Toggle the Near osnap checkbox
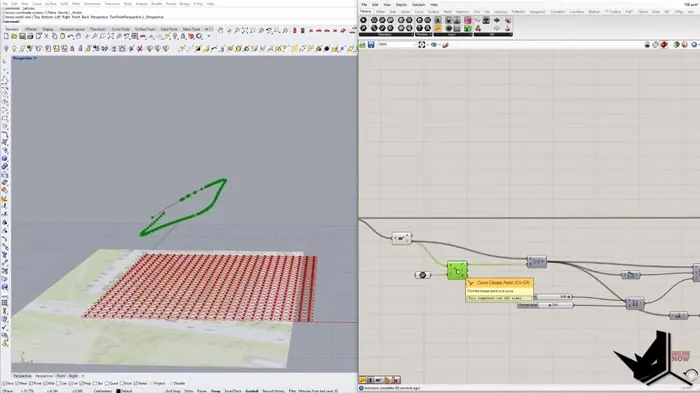Viewport: 700px width, 393px height. 17,383
